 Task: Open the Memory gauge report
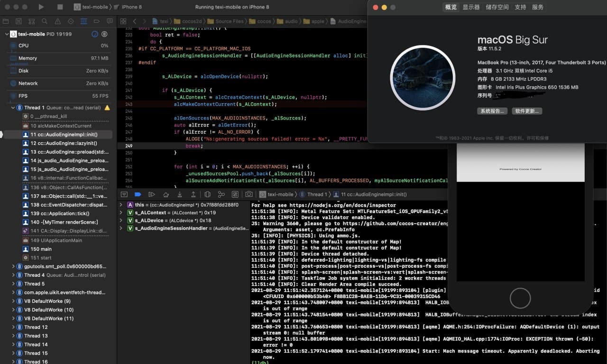(58, 58)
